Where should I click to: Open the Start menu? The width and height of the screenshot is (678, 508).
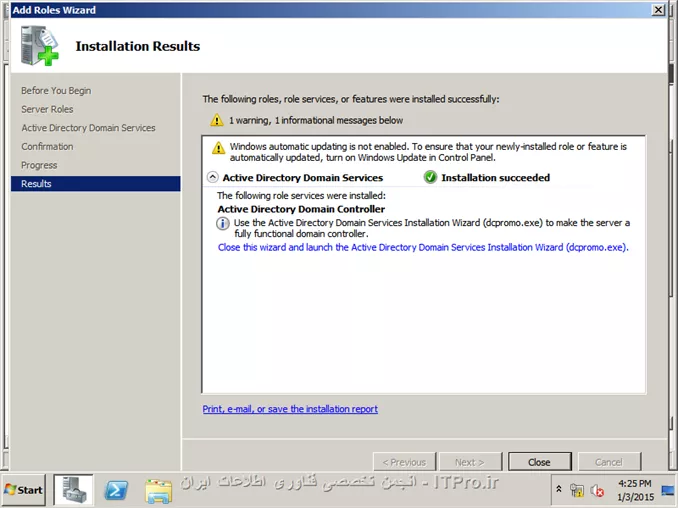(24, 490)
